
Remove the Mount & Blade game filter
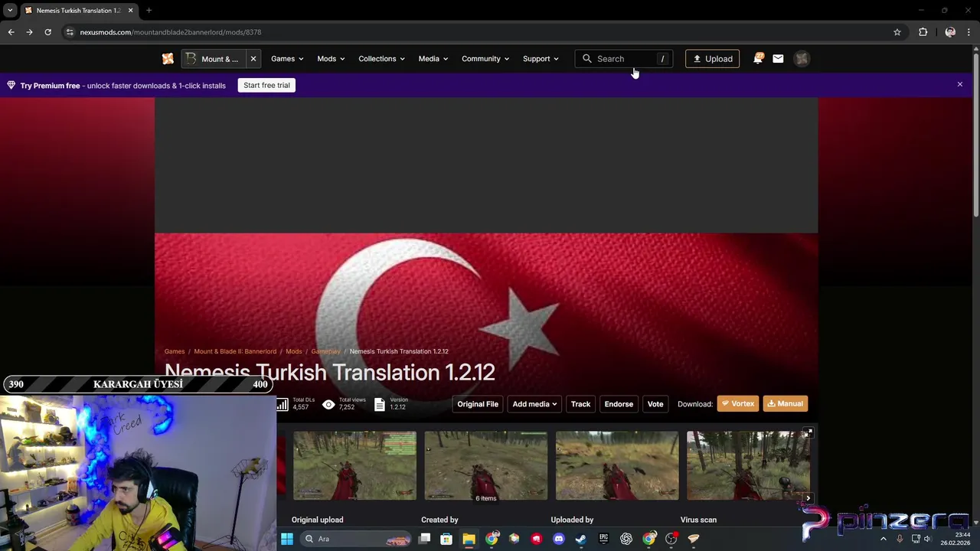click(x=253, y=59)
